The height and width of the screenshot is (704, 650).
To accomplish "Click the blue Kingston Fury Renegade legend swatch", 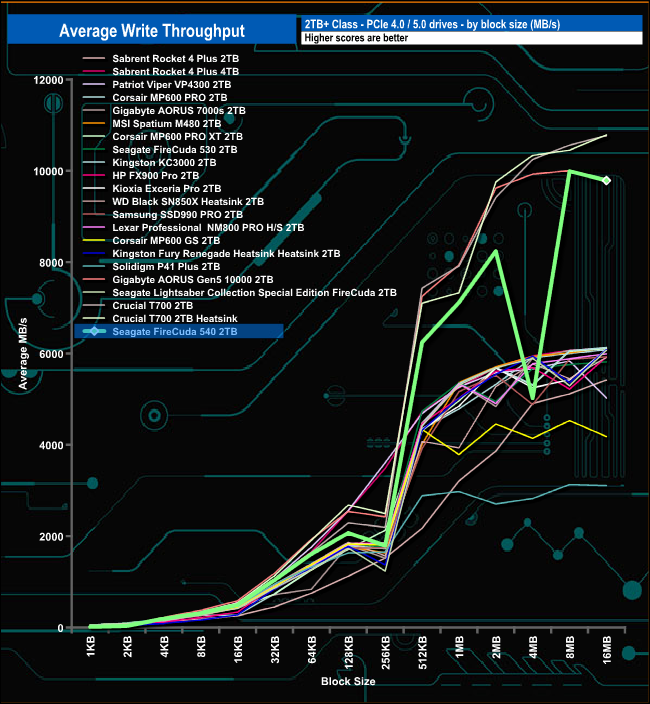I will 94,254.
